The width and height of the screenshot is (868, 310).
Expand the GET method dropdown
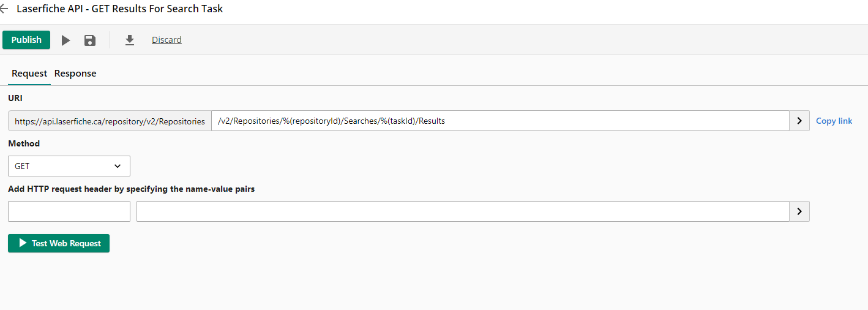(69, 166)
